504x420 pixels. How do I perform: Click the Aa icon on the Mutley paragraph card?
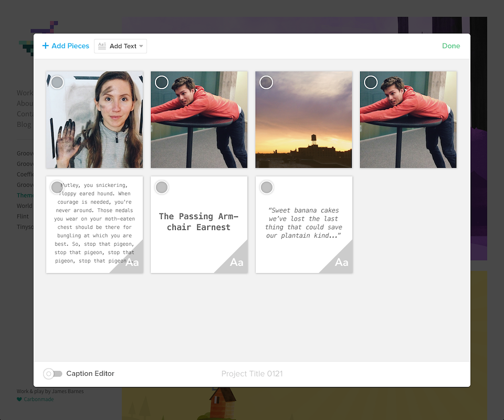(x=132, y=262)
